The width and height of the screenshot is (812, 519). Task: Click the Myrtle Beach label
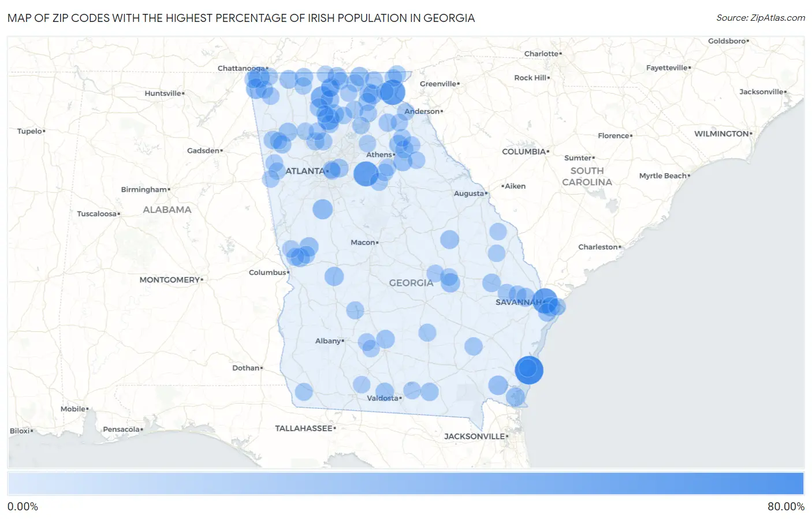(x=663, y=176)
